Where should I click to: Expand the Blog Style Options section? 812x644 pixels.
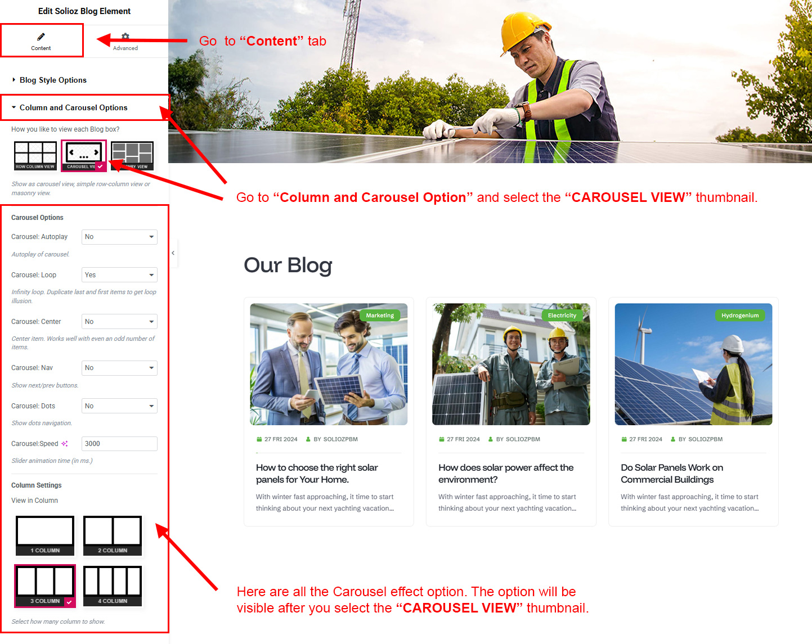53,80
